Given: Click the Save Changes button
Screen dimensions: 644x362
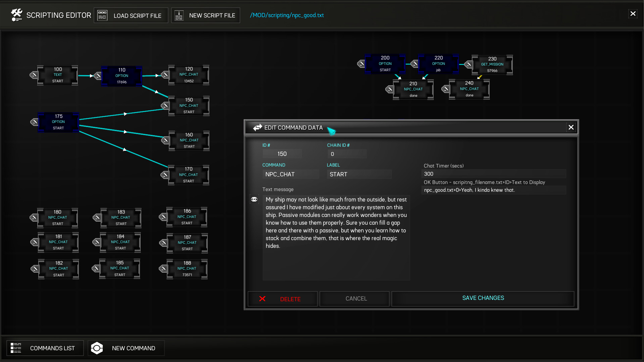Looking at the screenshot, I should (483, 298).
